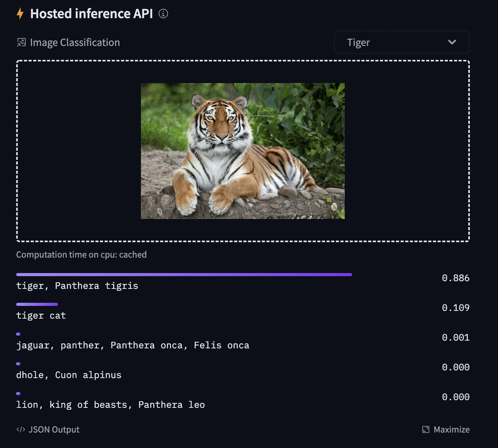
Task: Click the chevron arrow in the Tiger selector
Action: pyautogui.click(x=452, y=42)
